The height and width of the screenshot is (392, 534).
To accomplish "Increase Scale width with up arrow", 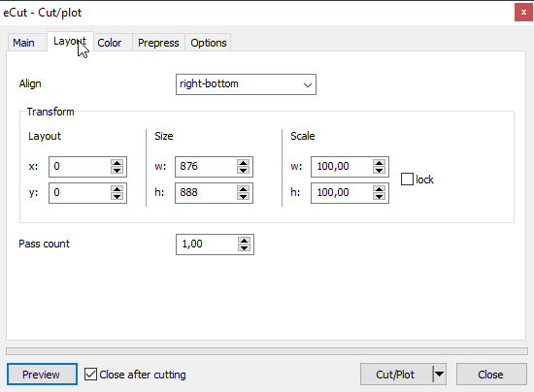I will (379, 163).
